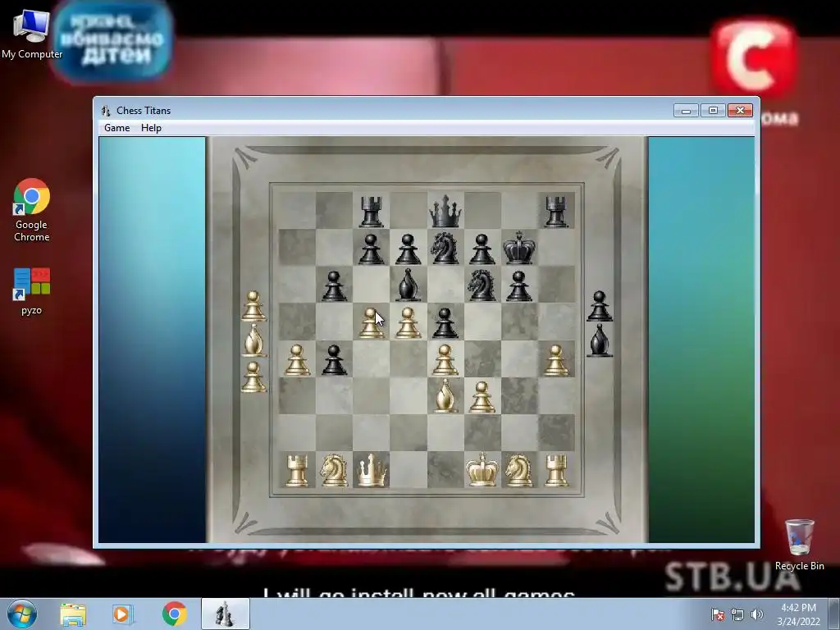Select the white pawn right of the white bishop
Screen dimensions: 840x630
[x=482, y=397]
